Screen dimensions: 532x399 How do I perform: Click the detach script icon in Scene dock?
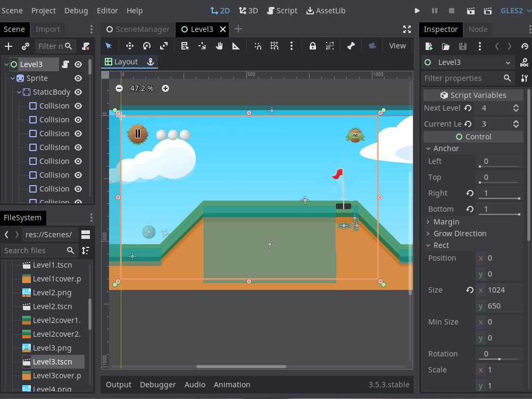86,46
